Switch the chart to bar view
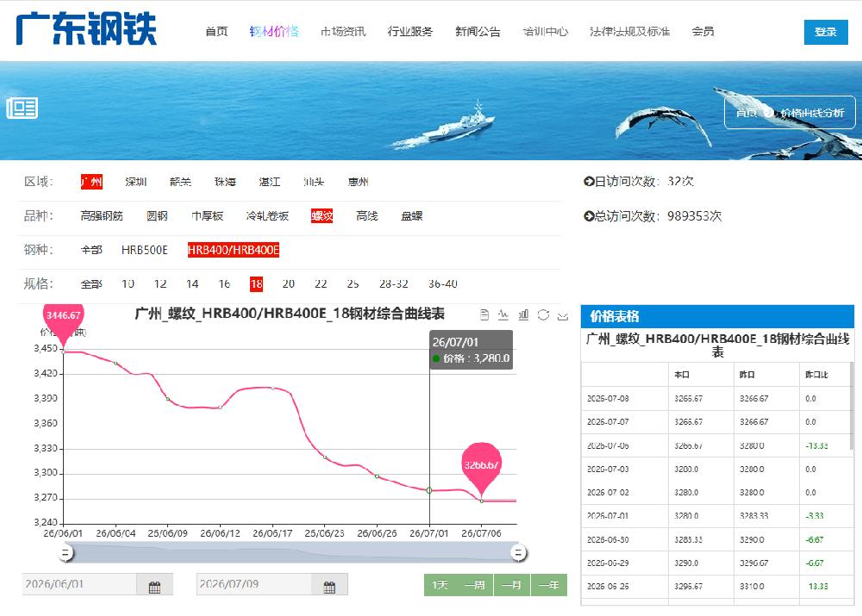The image size is (862, 616). point(523,314)
